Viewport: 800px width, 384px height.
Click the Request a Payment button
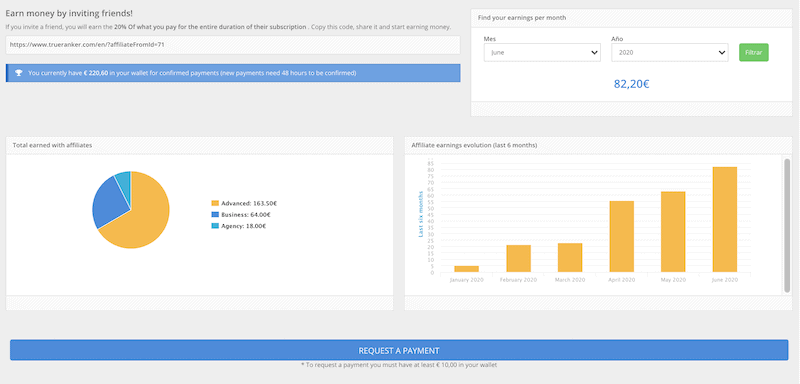click(x=399, y=350)
